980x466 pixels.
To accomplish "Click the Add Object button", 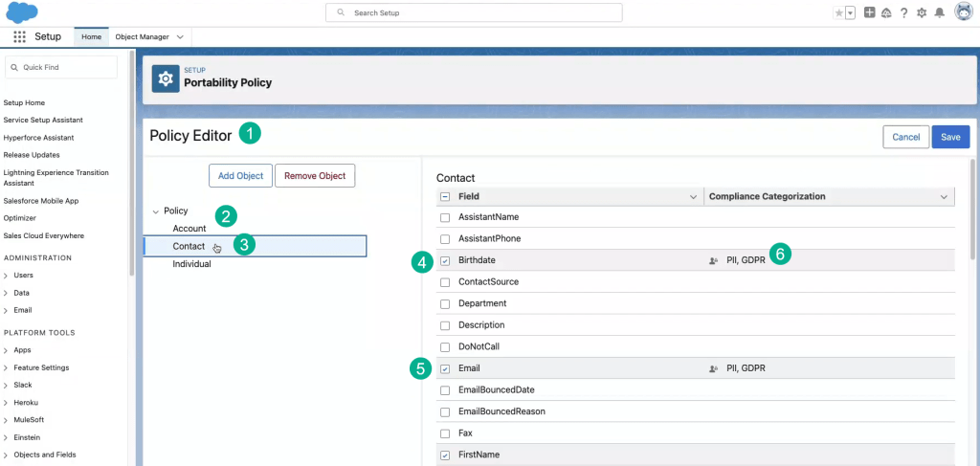I will pos(240,175).
